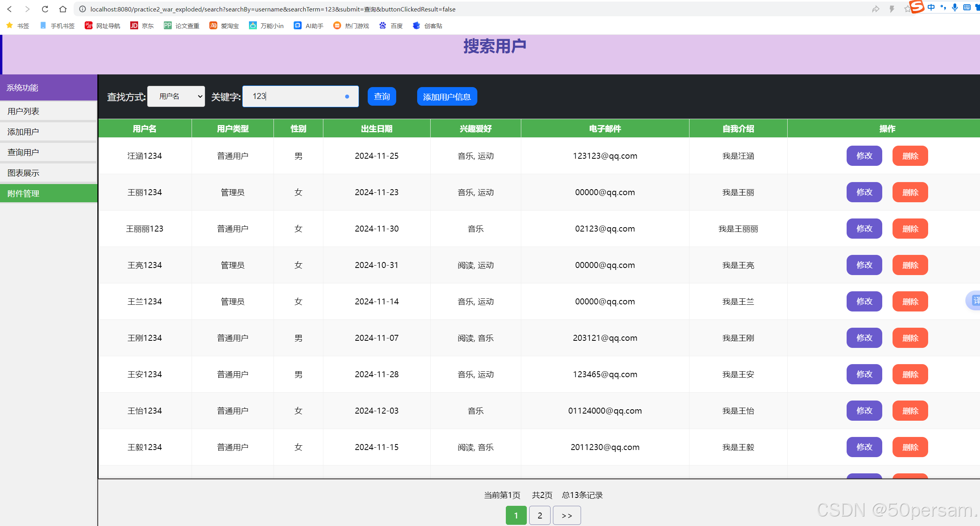Click the Sogou input method S icon

tap(917, 7)
